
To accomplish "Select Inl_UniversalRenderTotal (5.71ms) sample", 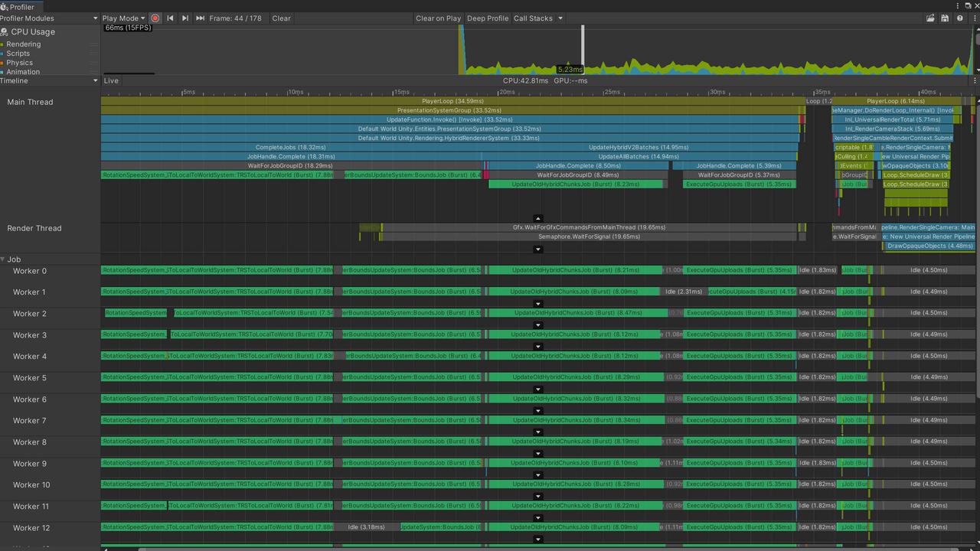I will 893,119.
